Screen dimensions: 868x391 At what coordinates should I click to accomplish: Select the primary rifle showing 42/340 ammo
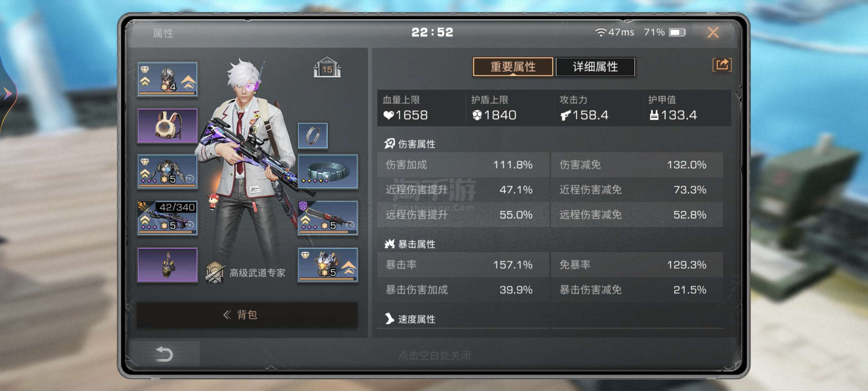click(x=167, y=218)
